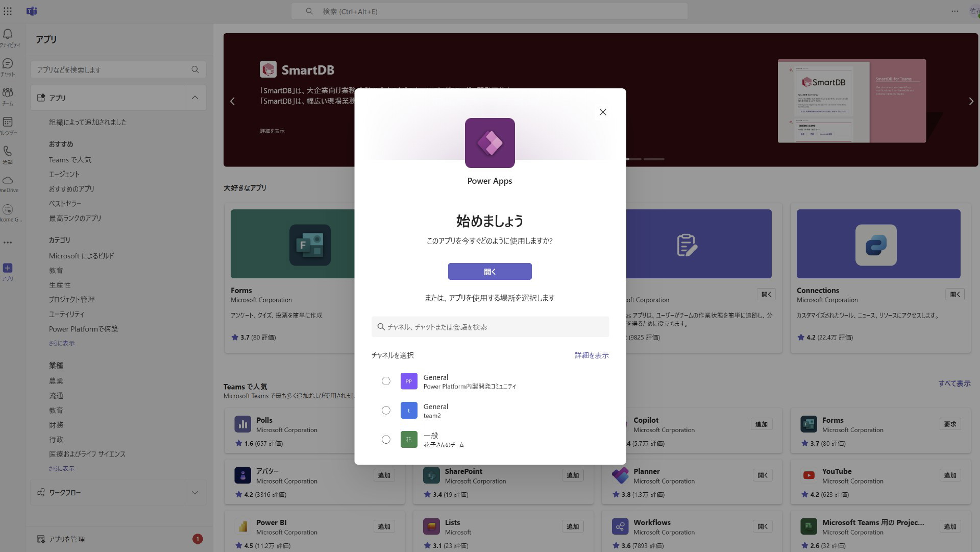Click すべて表示 link for popular apps
The width and height of the screenshot is (980, 552).
coord(954,383)
